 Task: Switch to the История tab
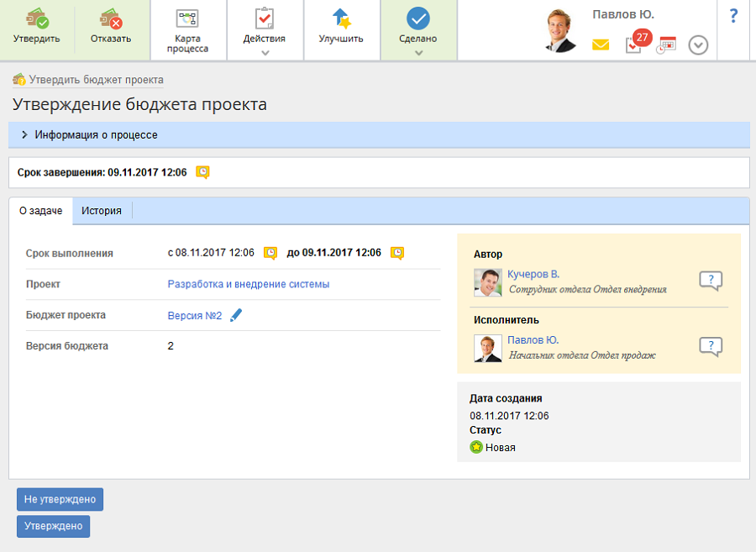pos(102,211)
